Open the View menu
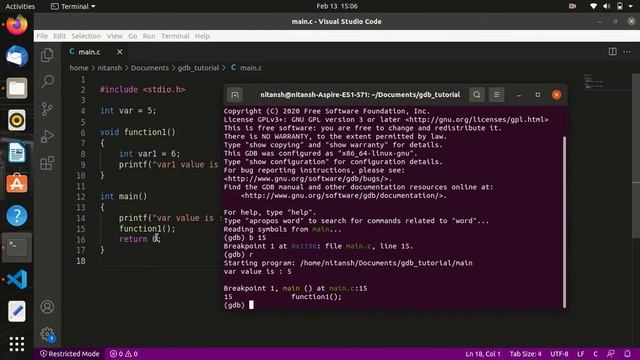 (x=115, y=36)
